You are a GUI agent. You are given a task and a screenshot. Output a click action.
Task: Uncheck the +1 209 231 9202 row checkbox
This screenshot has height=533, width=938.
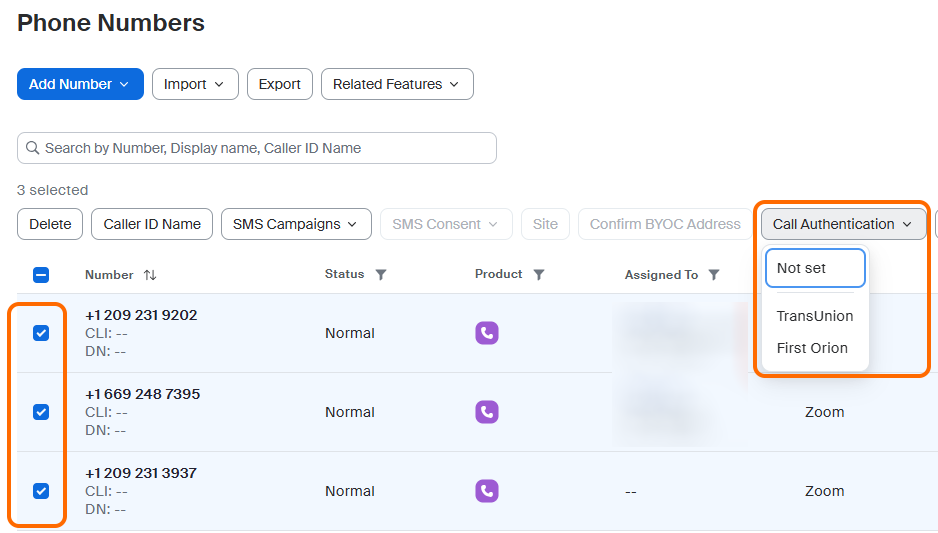pyautogui.click(x=41, y=333)
